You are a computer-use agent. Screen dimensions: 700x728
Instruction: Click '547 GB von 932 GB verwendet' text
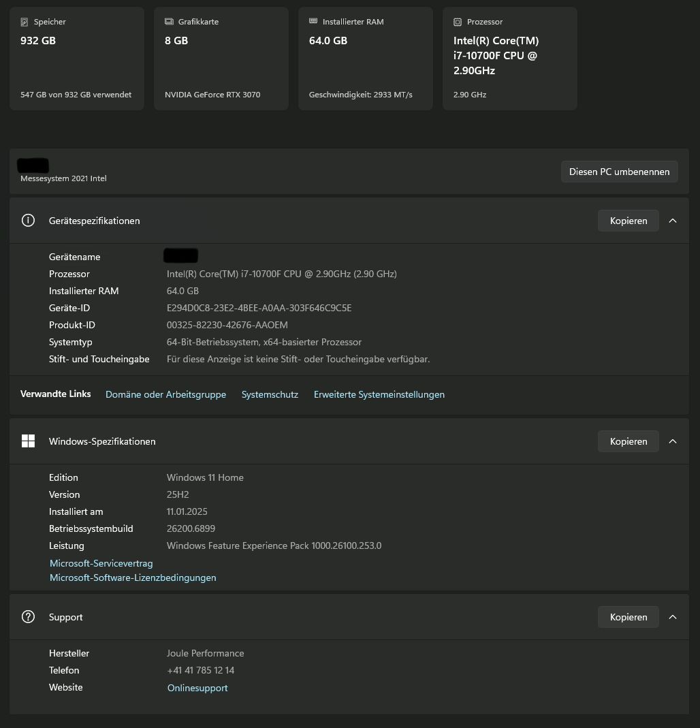(76, 95)
